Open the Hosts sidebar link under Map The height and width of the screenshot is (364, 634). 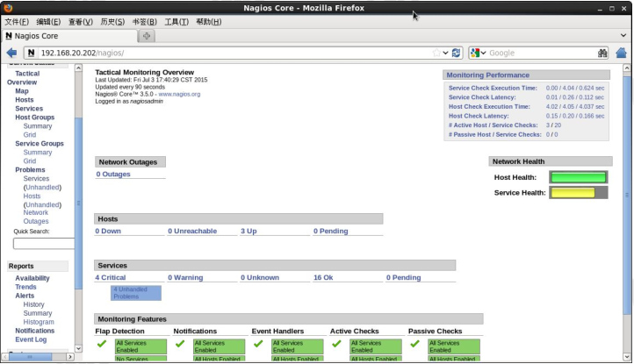point(25,100)
